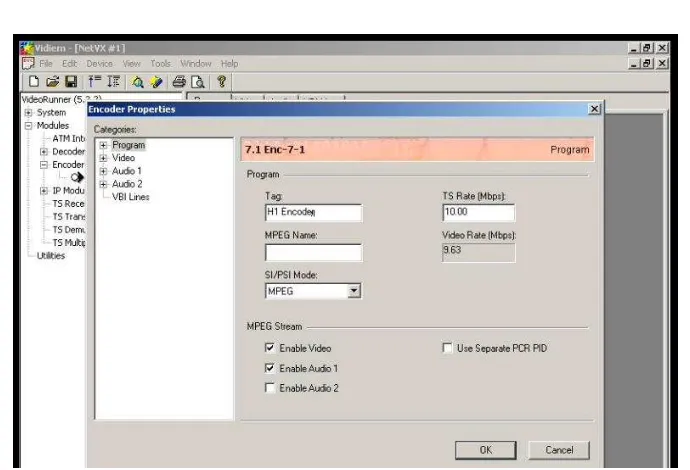This screenshot has height=470, width=690.
Task: Open the Help menu
Action: (229, 64)
